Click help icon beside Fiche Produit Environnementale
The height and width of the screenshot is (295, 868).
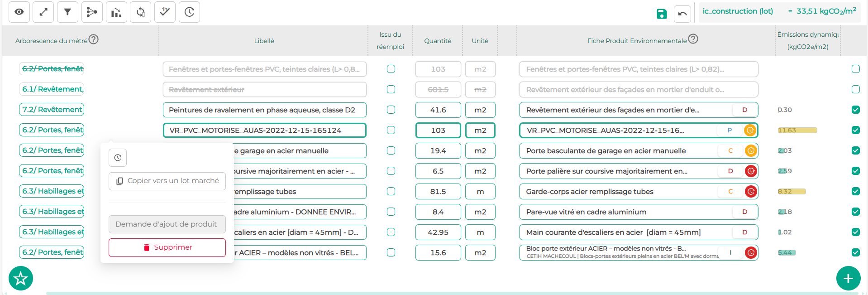693,39
